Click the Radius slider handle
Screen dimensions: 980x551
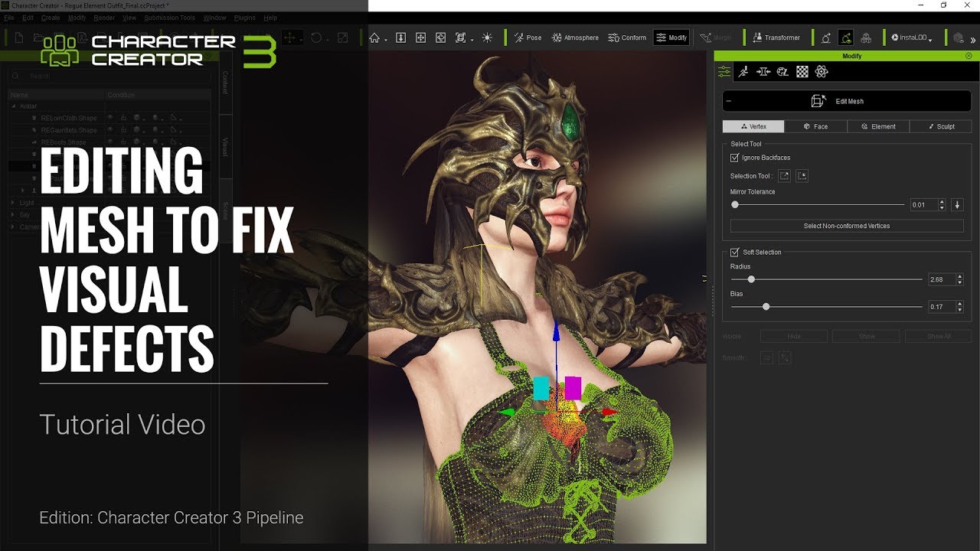(751, 279)
